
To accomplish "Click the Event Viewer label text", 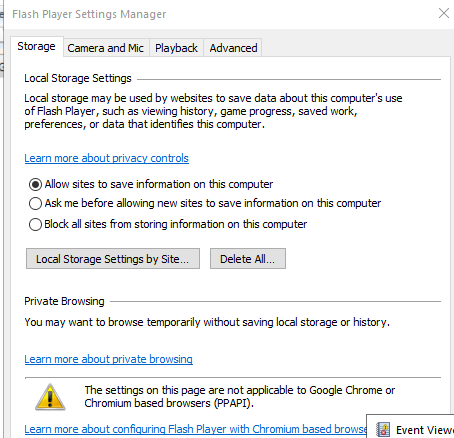I will click(x=425, y=430).
